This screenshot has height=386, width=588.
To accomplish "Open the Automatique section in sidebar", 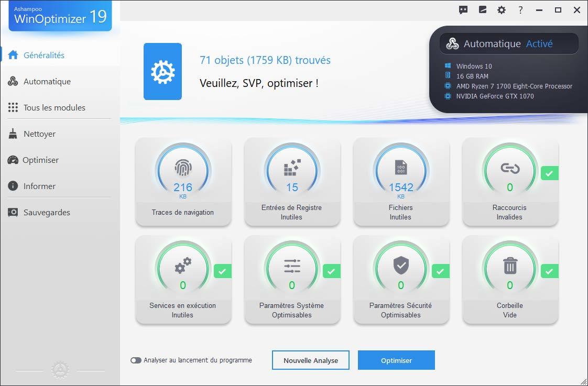I will tap(60, 81).
